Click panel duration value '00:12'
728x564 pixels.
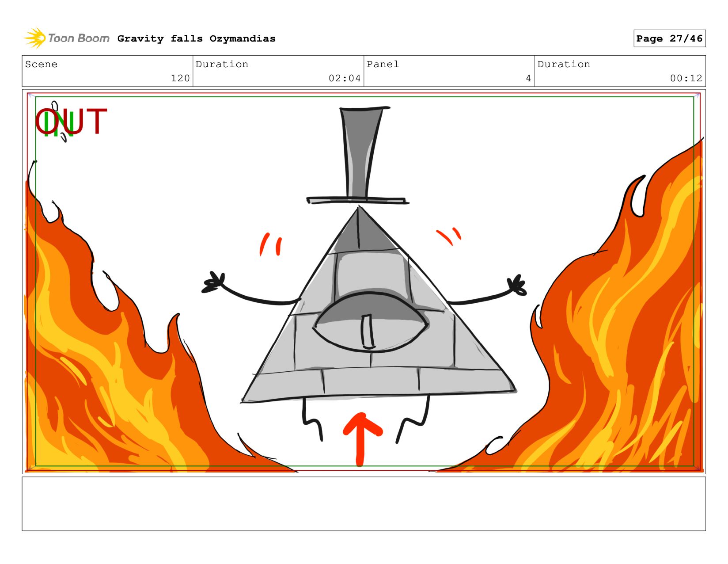(686, 78)
